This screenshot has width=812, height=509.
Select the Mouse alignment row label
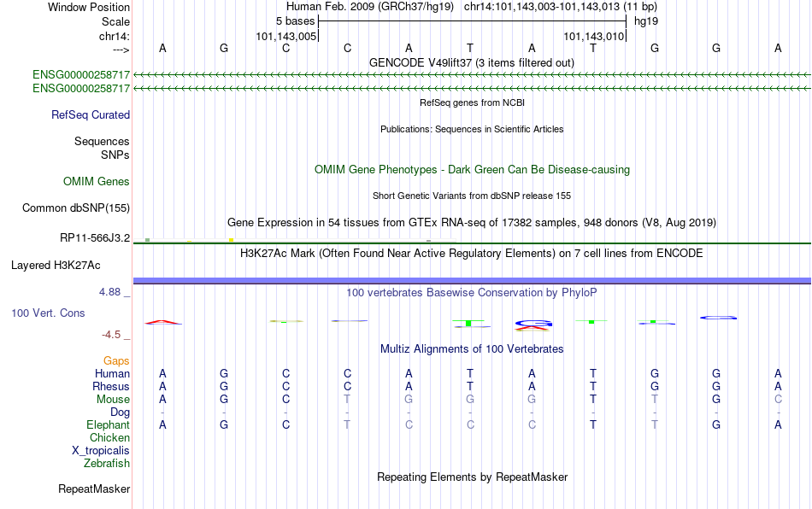(113, 400)
